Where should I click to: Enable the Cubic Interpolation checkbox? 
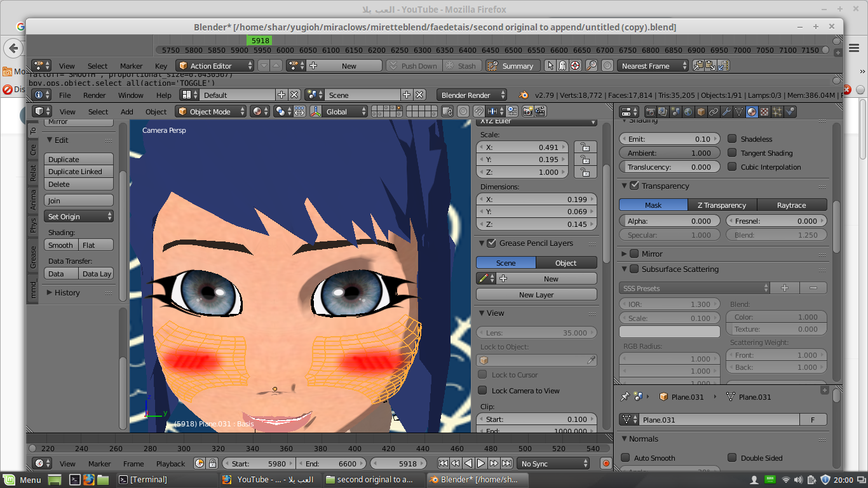732,166
